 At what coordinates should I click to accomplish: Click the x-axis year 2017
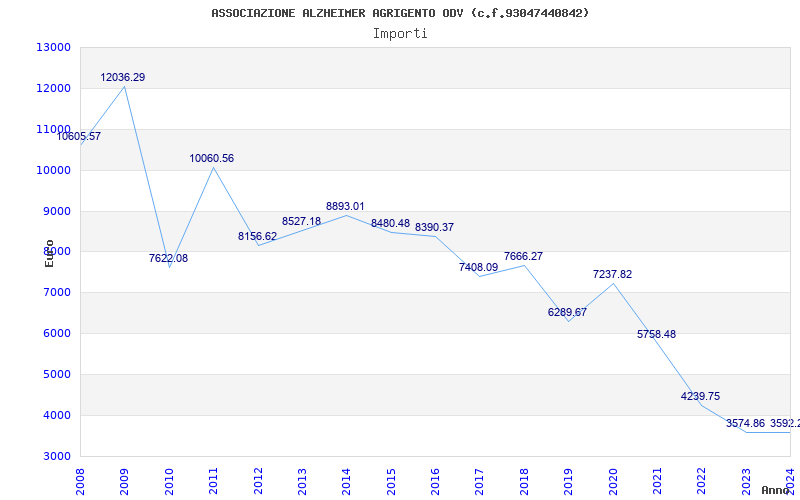click(x=480, y=481)
